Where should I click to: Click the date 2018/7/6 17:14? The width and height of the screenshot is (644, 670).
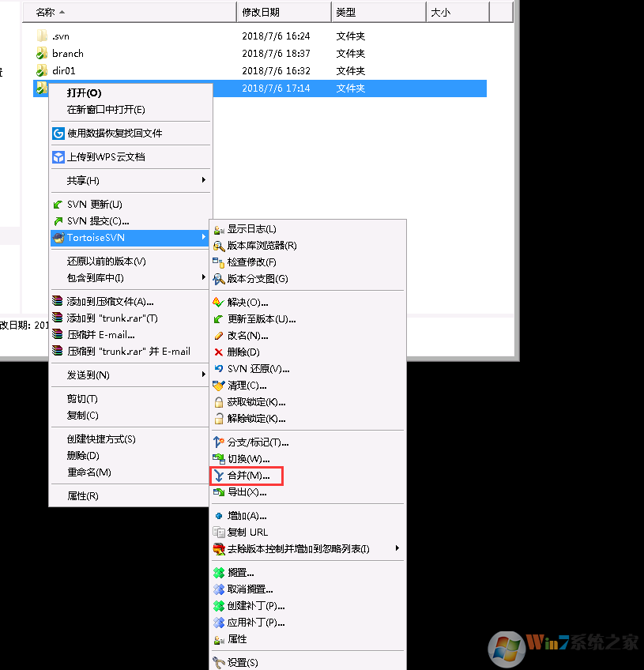tap(276, 88)
